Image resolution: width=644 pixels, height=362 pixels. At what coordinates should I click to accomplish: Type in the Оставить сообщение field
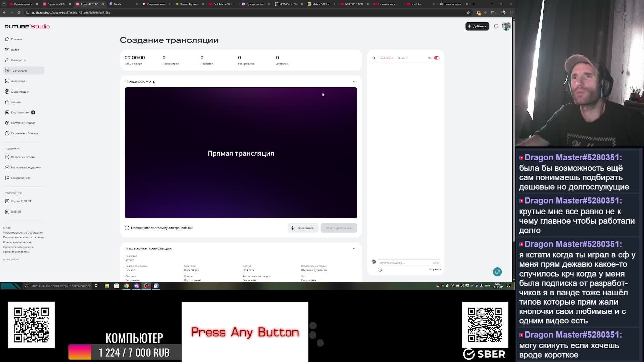(x=404, y=263)
